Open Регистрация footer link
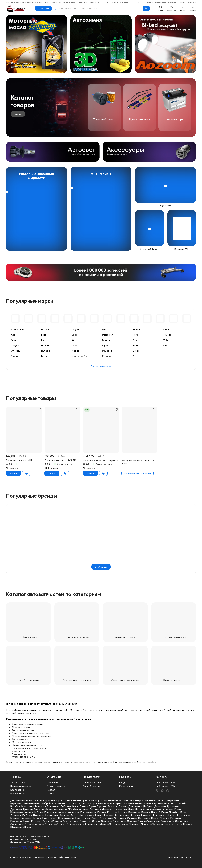Screen dimensions: 202x868 coord(126,786)
